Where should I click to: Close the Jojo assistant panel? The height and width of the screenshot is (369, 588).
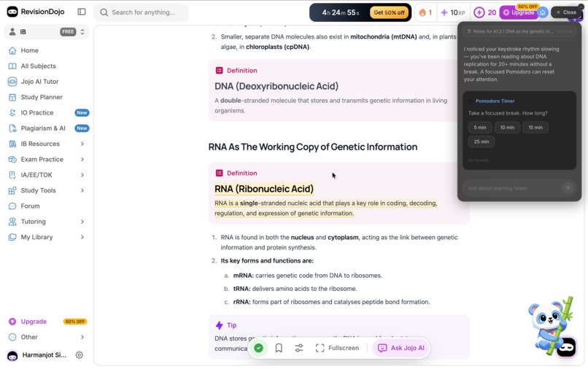pos(566,12)
